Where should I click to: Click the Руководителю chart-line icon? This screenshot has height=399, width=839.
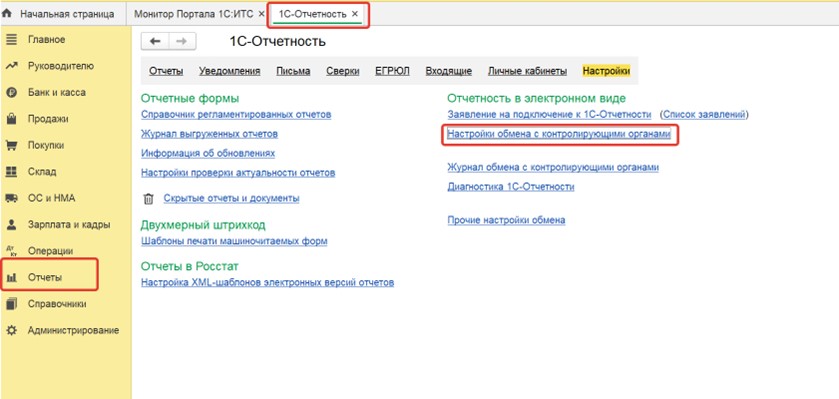coord(11,66)
